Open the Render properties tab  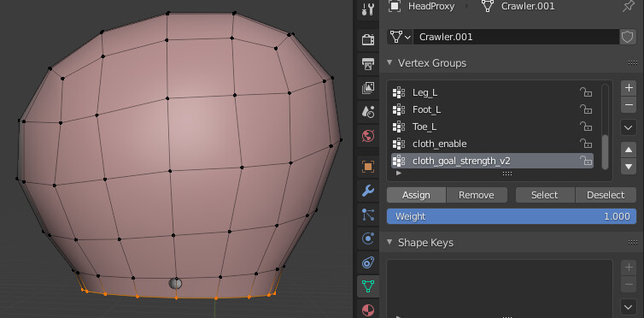click(367, 40)
